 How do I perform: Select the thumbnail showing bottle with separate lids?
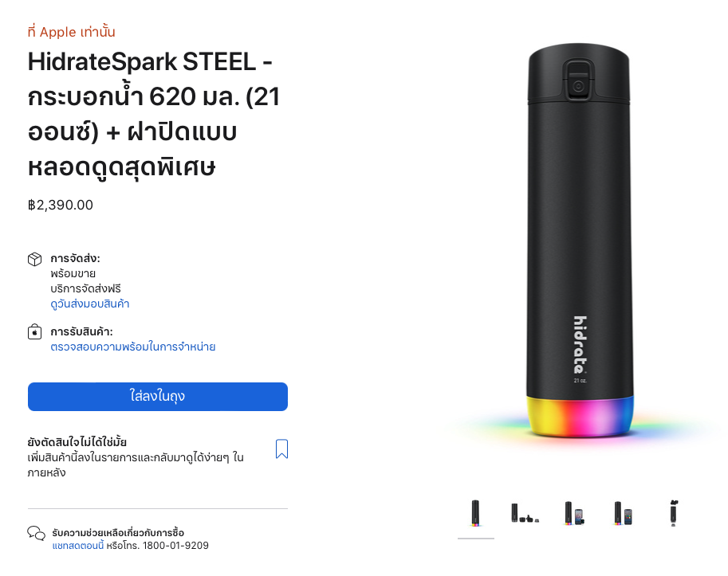(525, 513)
